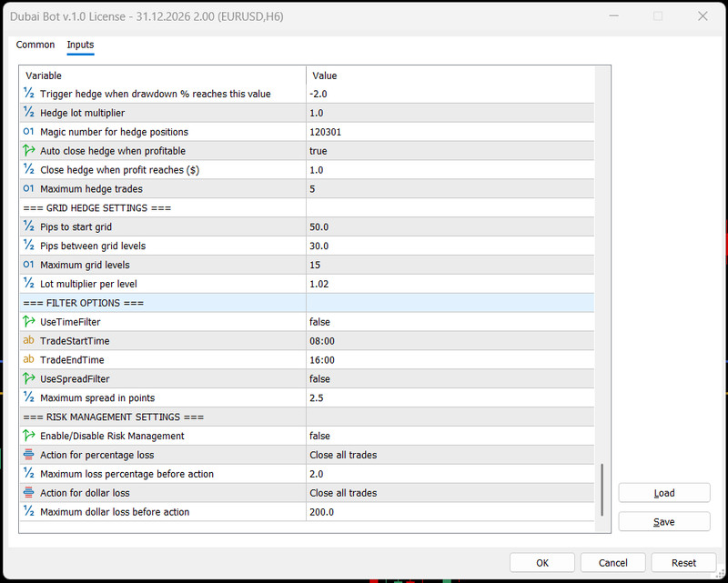
Task: Close the Dubai Bot dialog window
Action: click(703, 16)
